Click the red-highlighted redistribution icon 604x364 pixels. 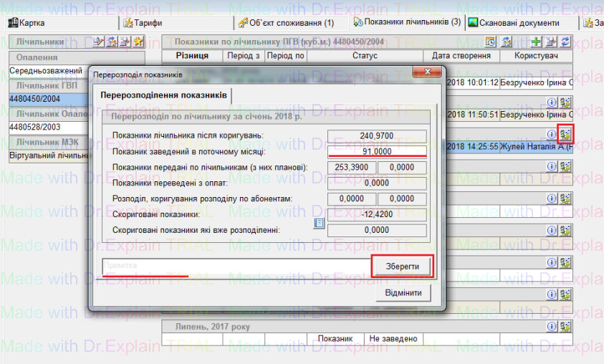[x=566, y=134]
